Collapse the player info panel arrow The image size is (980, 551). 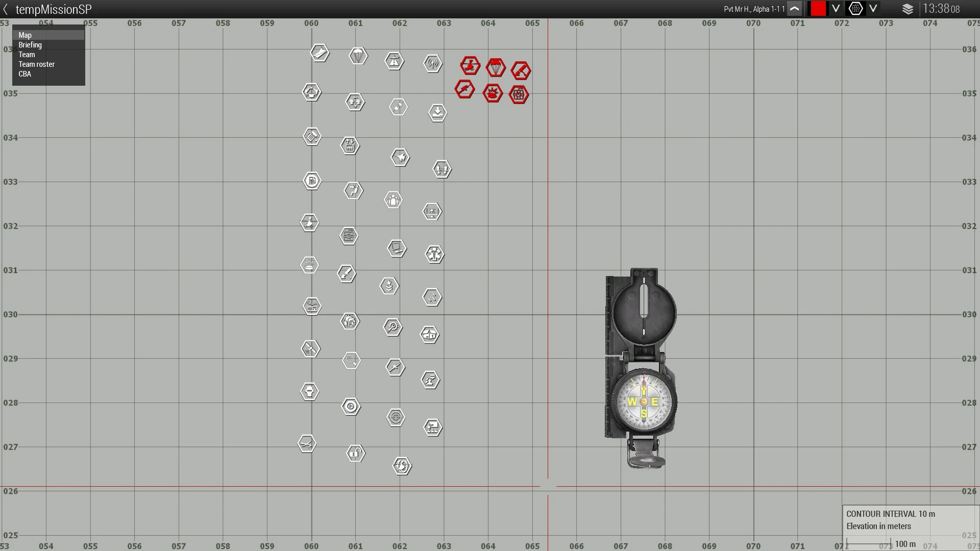click(x=794, y=9)
